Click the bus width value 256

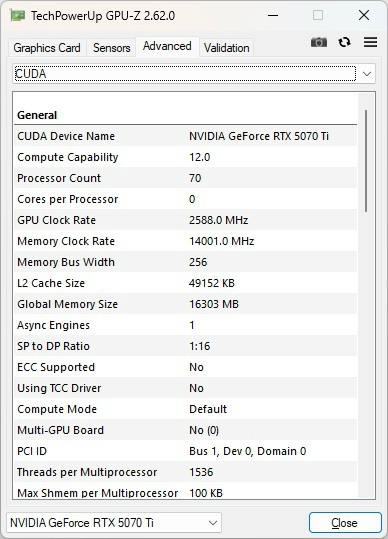[x=198, y=262]
